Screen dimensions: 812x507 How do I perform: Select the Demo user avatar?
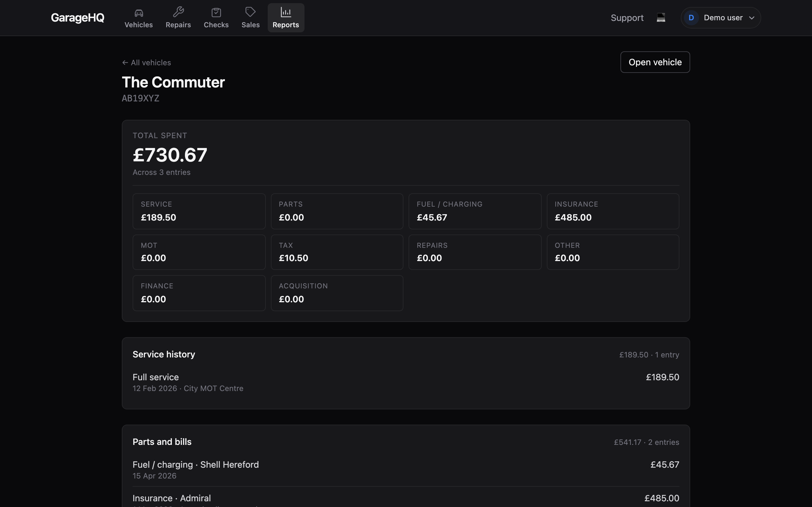click(x=691, y=18)
